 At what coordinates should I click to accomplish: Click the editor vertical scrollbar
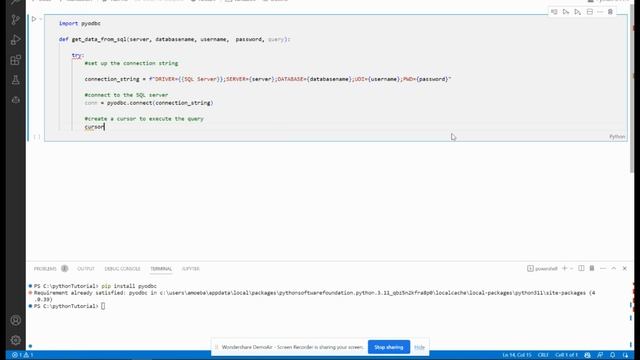(632, 88)
